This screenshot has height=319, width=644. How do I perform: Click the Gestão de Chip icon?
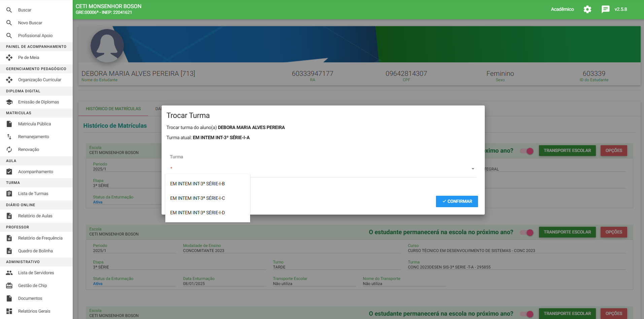click(x=9, y=286)
